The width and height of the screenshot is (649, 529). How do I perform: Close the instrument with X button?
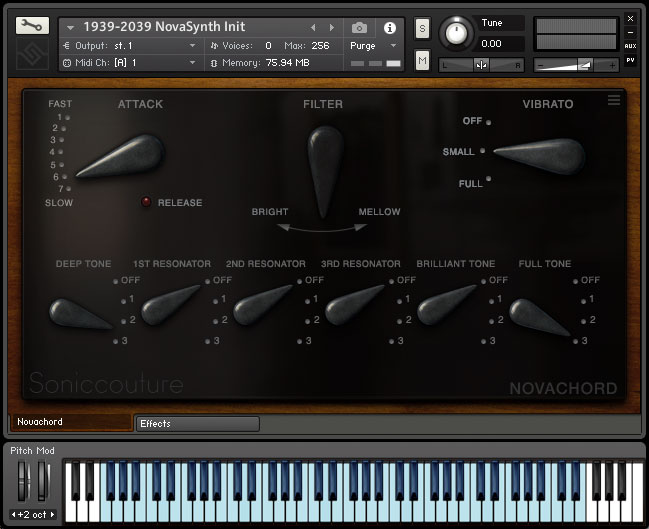[x=630, y=19]
